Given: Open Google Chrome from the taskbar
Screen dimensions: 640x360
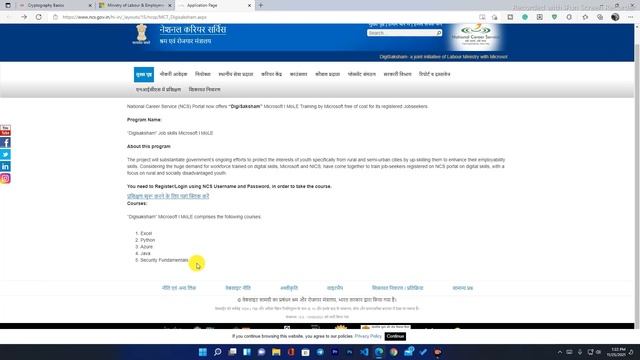Looking at the screenshot, I should [x=393, y=352].
